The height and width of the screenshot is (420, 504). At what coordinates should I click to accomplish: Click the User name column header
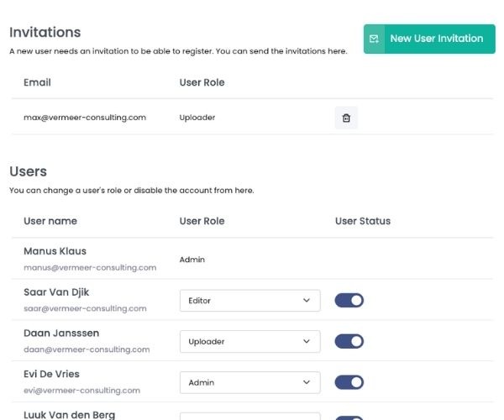click(50, 221)
